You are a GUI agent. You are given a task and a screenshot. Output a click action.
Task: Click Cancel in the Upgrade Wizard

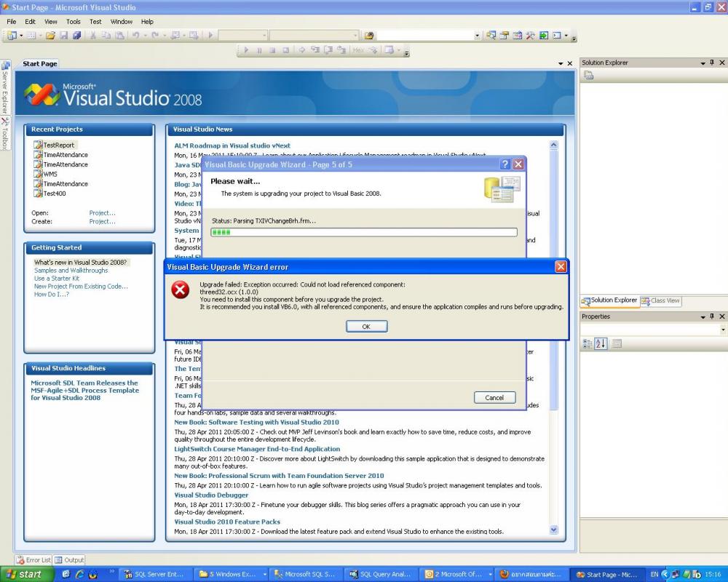[494, 397]
